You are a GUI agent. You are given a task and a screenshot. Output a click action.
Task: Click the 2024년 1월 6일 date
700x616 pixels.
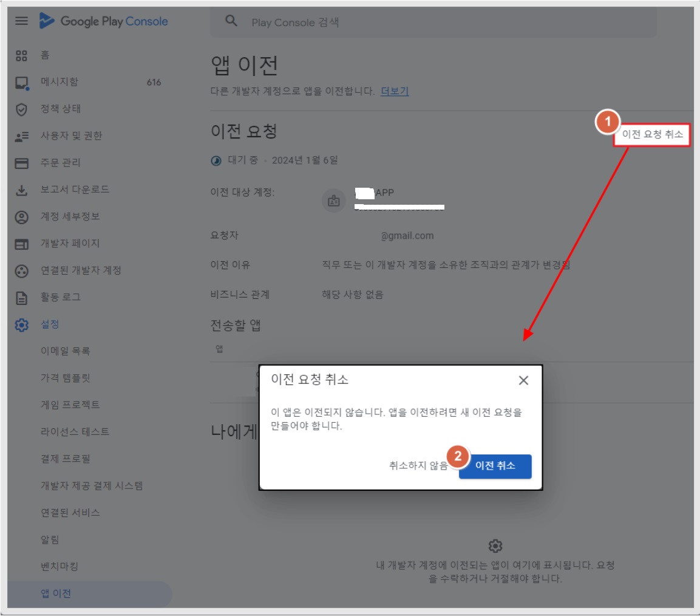coord(305,160)
